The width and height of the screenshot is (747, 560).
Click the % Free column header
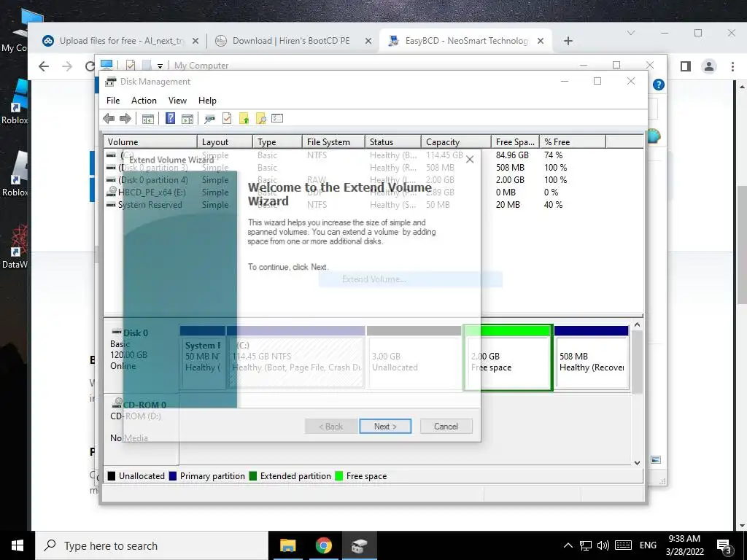(573, 142)
